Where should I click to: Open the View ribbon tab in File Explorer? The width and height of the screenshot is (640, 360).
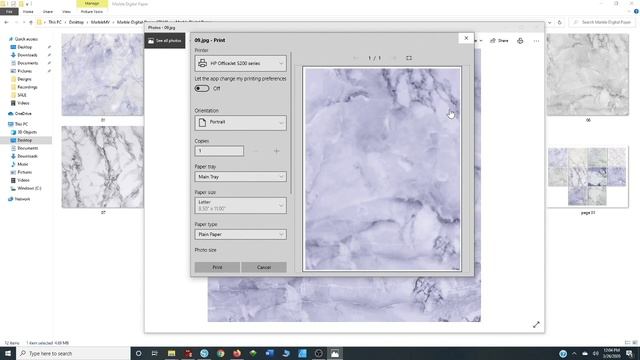pos(66,12)
